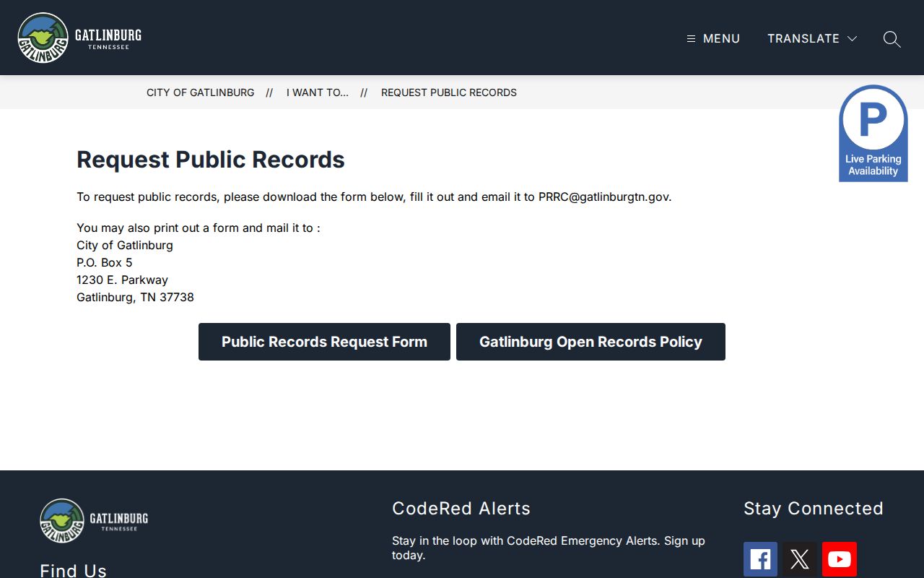Click the 'P.O. Box 5' address line
924x578 pixels.
[105, 262]
